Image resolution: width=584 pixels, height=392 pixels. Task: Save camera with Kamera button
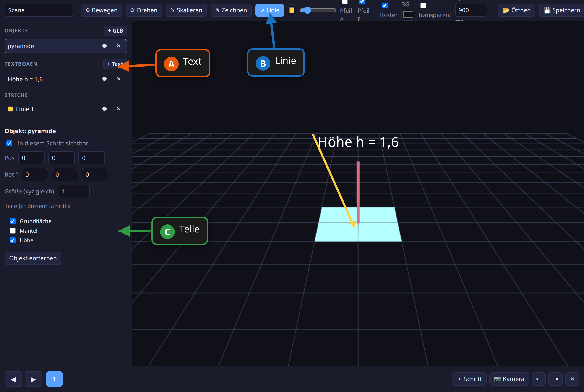[x=509, y=379]
